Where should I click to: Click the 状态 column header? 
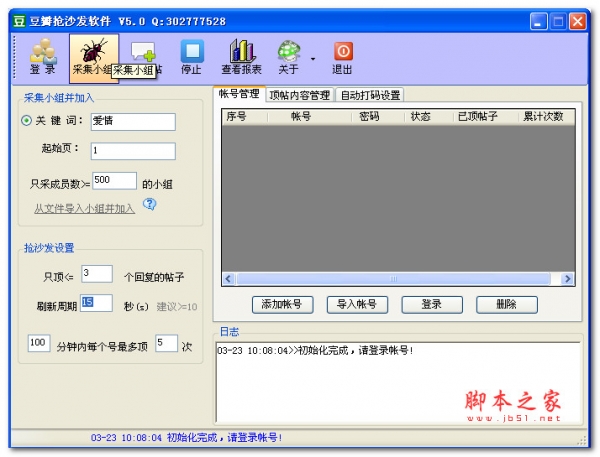[x=429, y=116]
